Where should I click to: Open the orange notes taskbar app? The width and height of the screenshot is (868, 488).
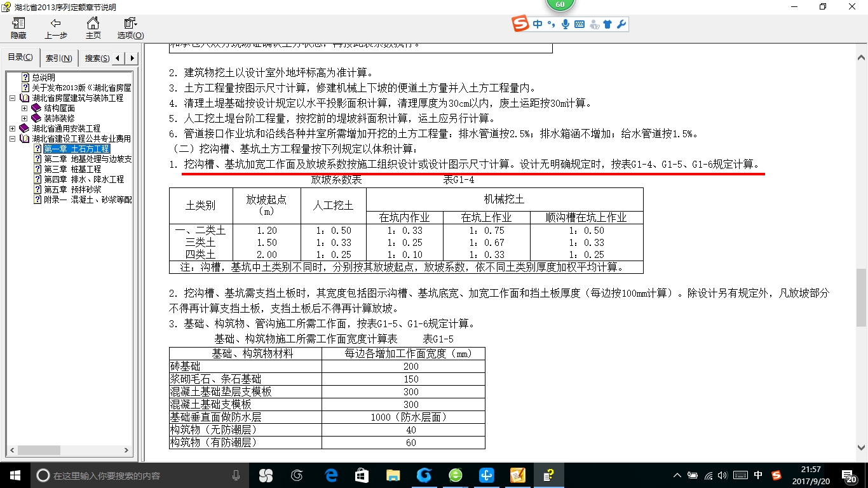(518, 475)
